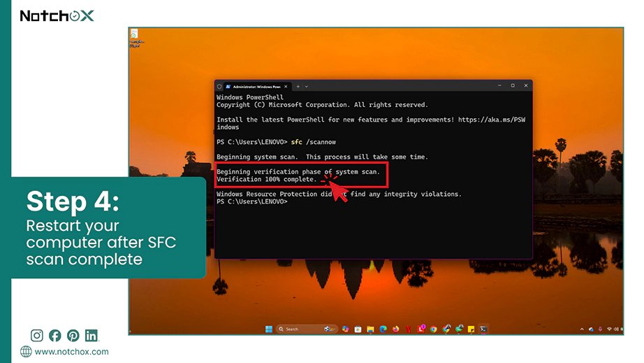
Task: Open Firefox from the taskbar
Action: point(395,329)
